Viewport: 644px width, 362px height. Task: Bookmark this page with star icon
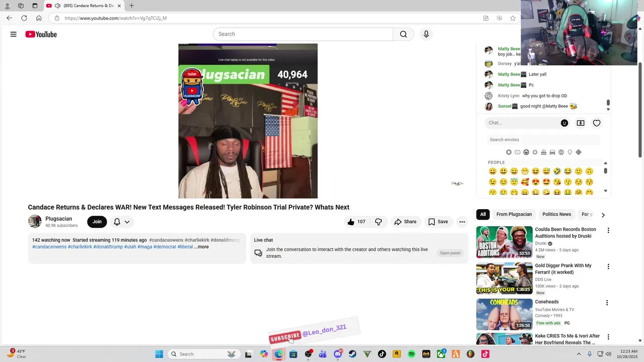pyautogui.click(x=513, y=18)
